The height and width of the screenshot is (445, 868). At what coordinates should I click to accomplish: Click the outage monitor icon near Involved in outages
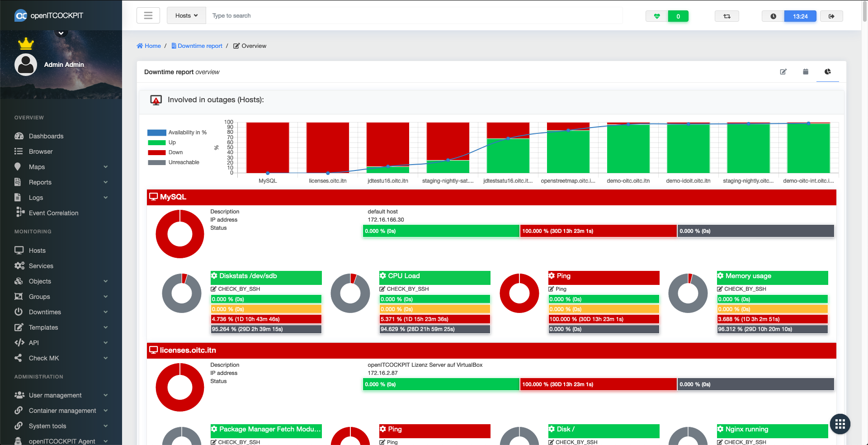[156, 100]
